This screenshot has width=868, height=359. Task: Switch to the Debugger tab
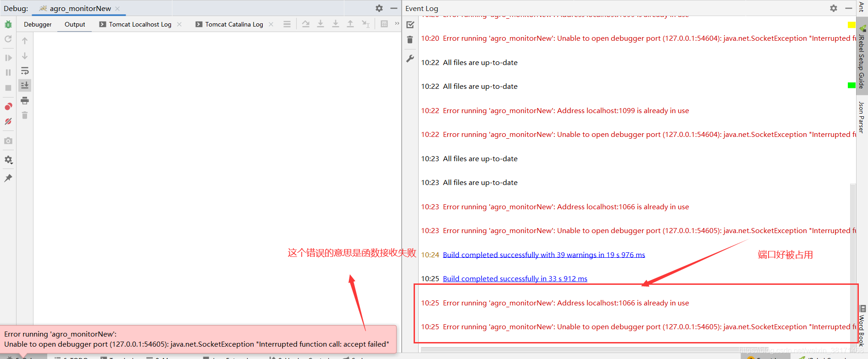[38, 24]
